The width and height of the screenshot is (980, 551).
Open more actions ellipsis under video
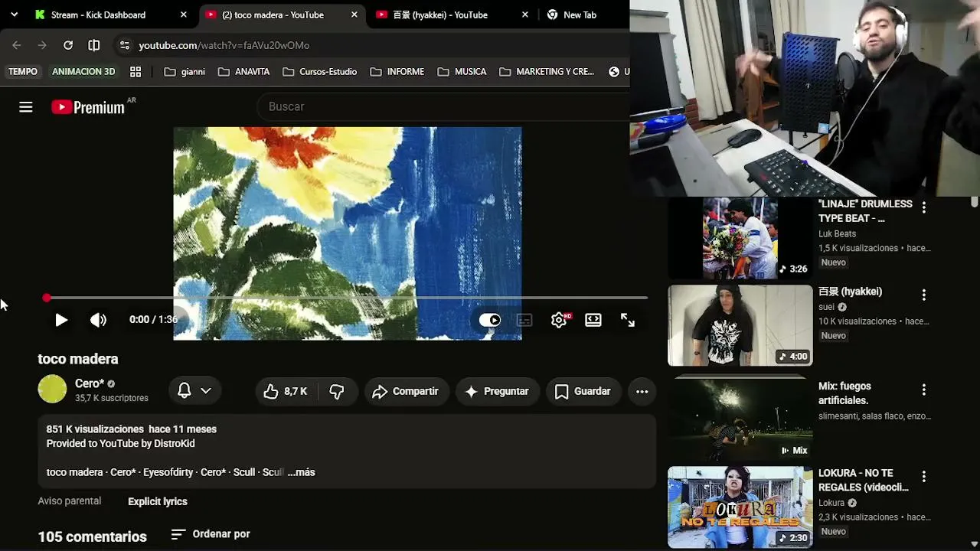642,391
